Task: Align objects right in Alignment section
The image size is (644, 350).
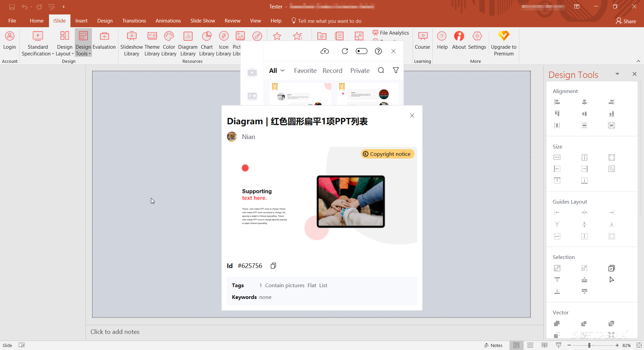Action: pyautogui.click(x=611, y=102)
